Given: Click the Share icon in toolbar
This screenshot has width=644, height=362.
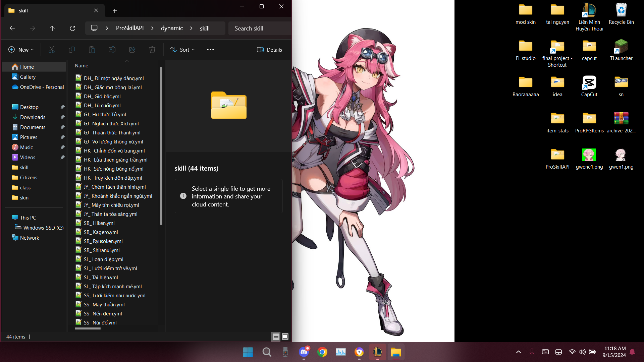Looking at the screenshot, I should pyautogui.click(x=132, y=50).
